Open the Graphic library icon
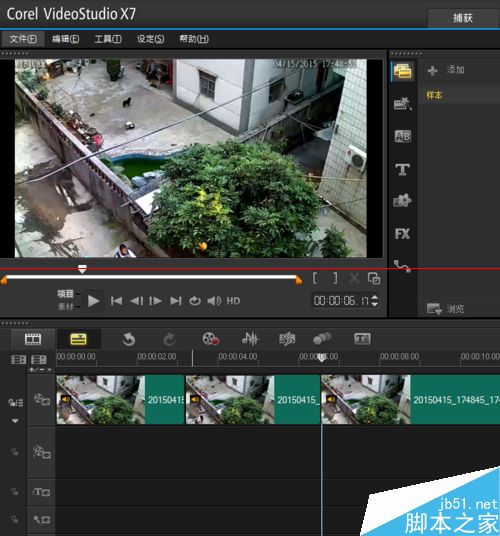500x536 pixels. coord(402,201)
